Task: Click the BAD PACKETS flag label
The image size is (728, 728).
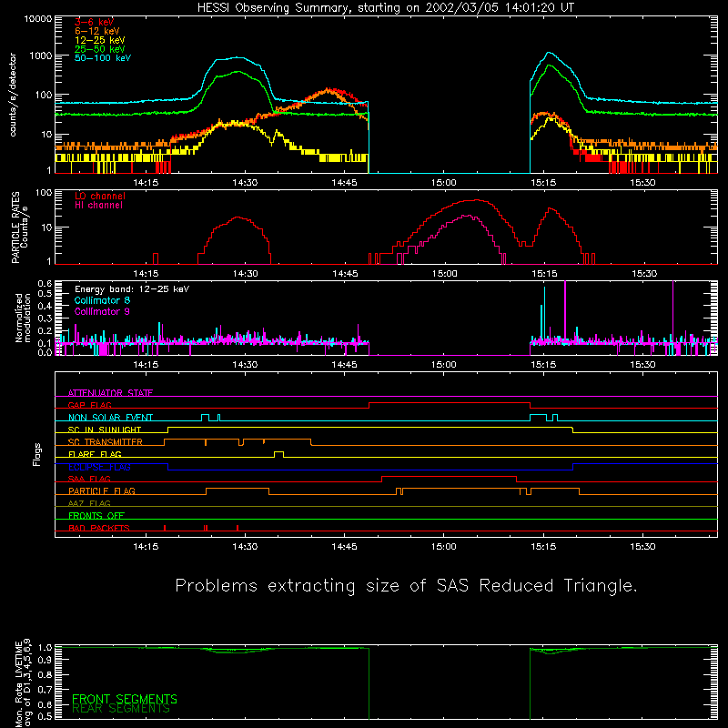Action: pyautogui.click(x=99, y=528)
